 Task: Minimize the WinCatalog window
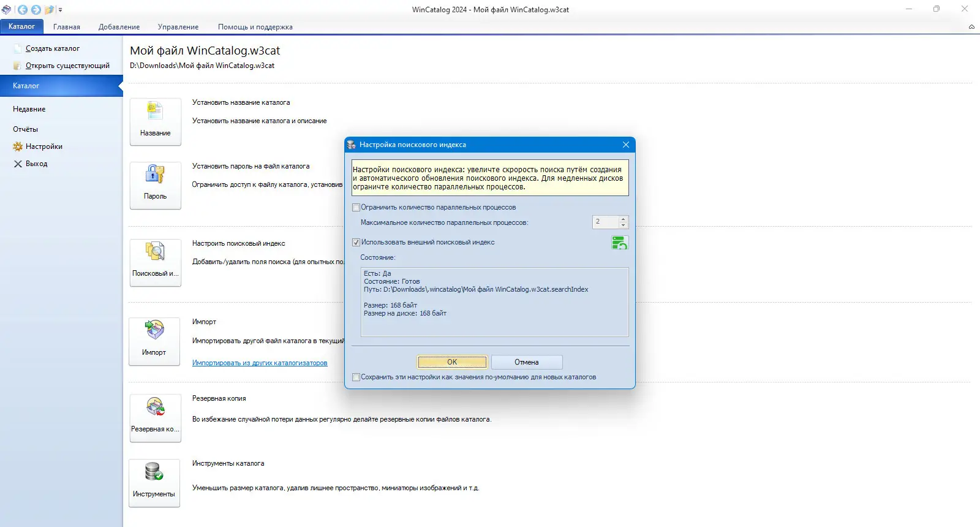tap(909, 9)
